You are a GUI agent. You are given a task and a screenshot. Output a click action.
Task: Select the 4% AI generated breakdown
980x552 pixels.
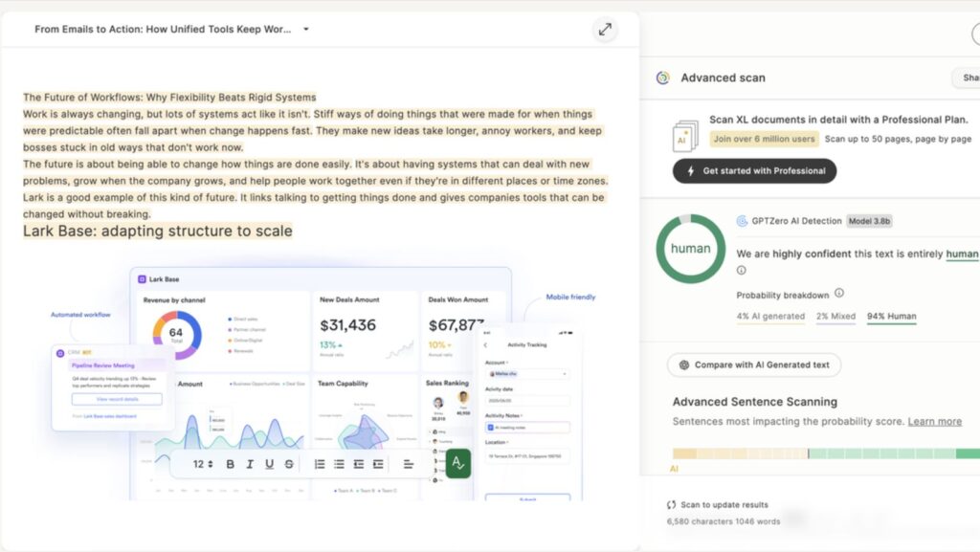(x=770, y=317)
